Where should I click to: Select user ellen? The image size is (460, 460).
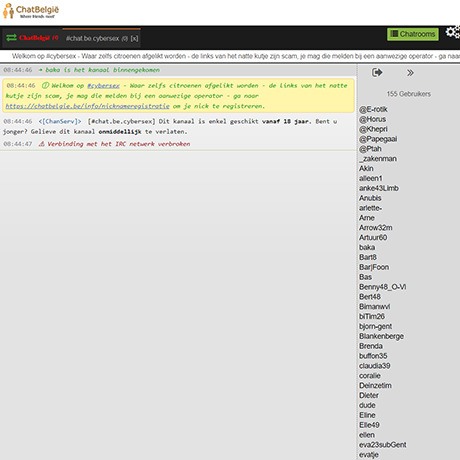(x=367, y=435)
